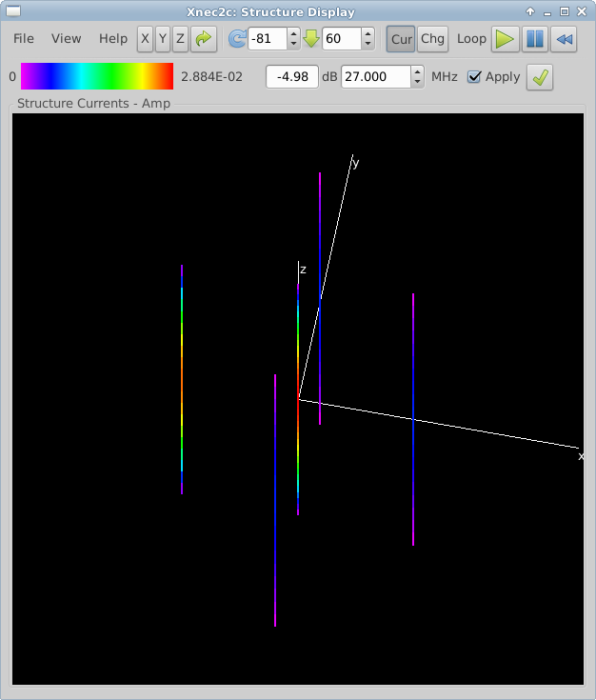Click the Loop label

[471, 39]
